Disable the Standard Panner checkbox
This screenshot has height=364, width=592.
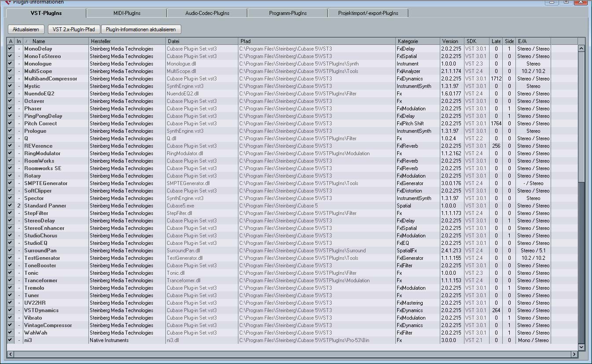click(11, 206)
